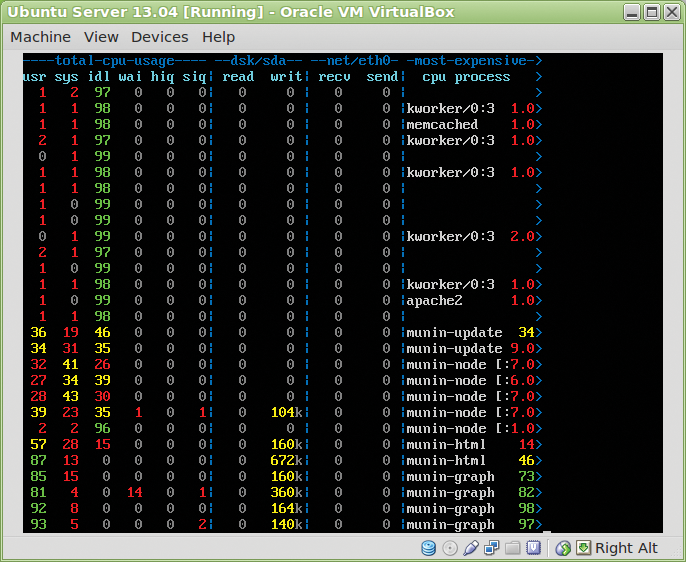This screenshot has width=686, height=562.
Task: Click the network adapters indicator icon
Action: pyautogui.click(x=492, y=548)
